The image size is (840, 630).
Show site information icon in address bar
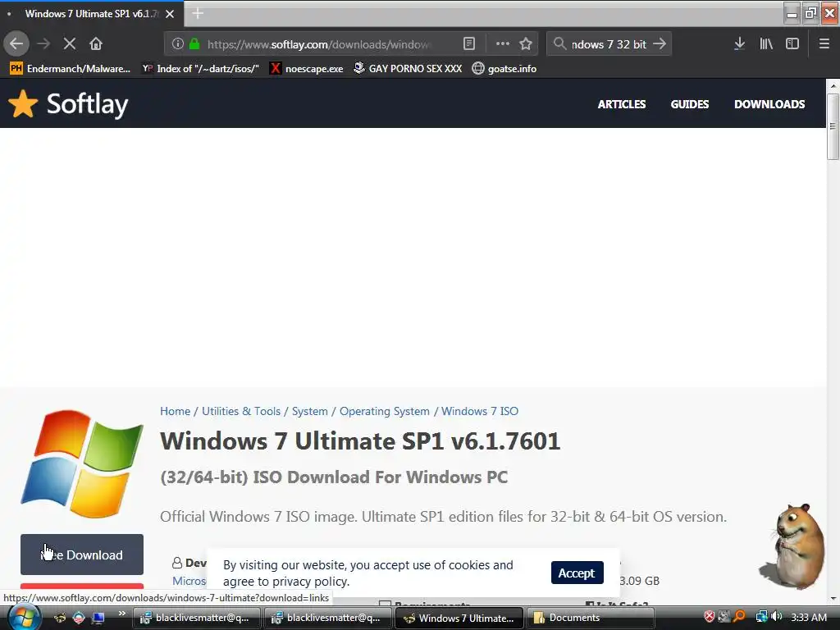(x=178, y=44)
